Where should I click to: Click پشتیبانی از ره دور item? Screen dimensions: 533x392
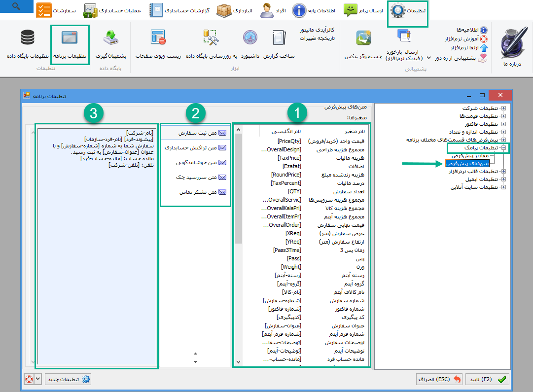(461, 58)
